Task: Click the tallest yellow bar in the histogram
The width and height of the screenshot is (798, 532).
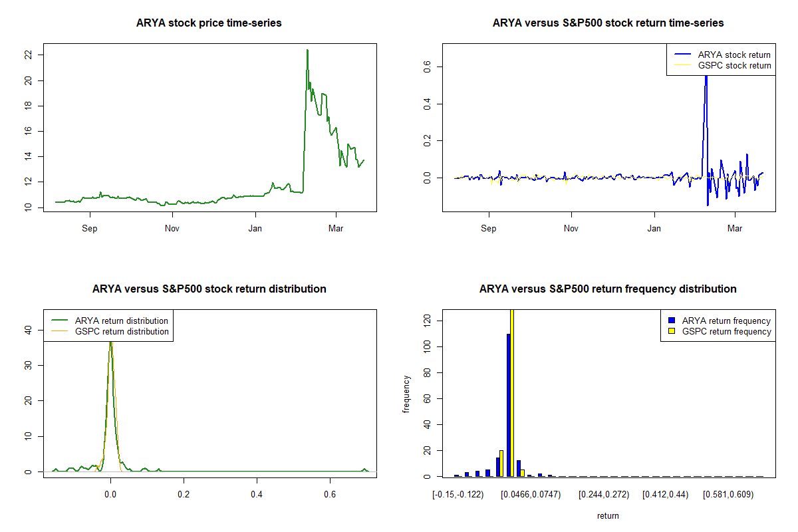Action: click(x=512, y=392)
